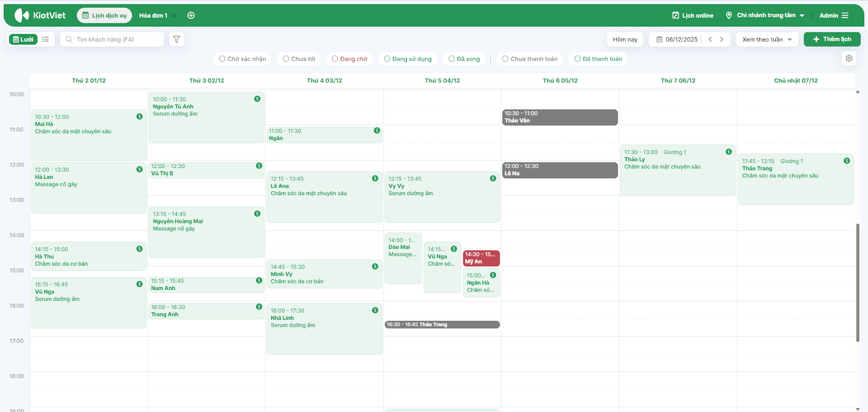Select Thứ 2 01/12 day header
Image resolution: width=868 pixels, height=412 pixels.
pos(89,81)
